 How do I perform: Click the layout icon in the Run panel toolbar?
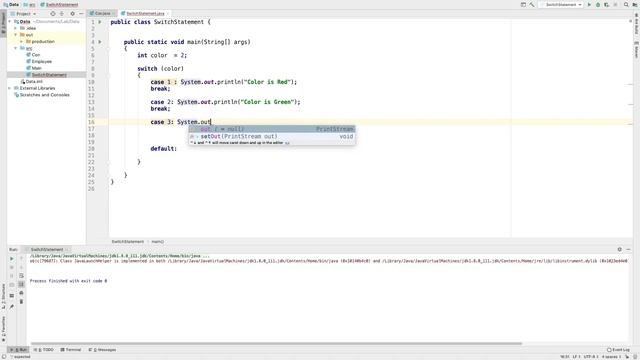[11, 296]
